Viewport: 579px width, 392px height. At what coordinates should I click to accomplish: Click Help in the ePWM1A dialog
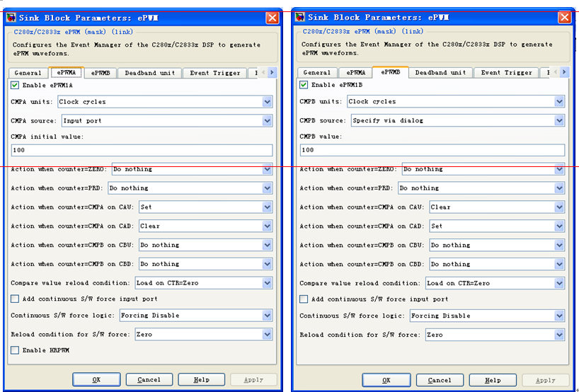pos(201,380)
